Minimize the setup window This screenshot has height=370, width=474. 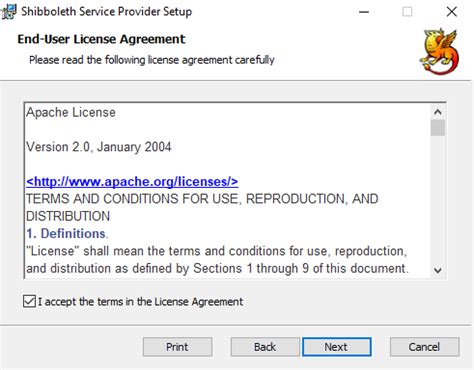click(364, 12)
